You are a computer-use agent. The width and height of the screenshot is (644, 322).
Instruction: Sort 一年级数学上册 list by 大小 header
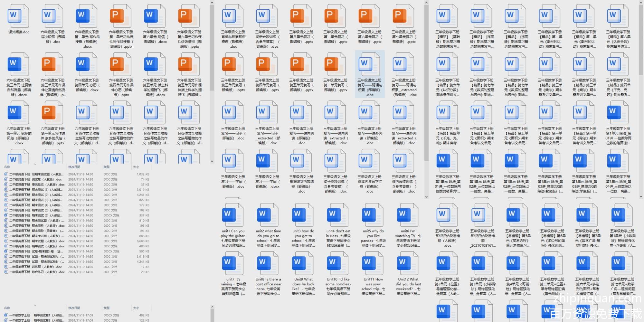(x=136, y=308)
